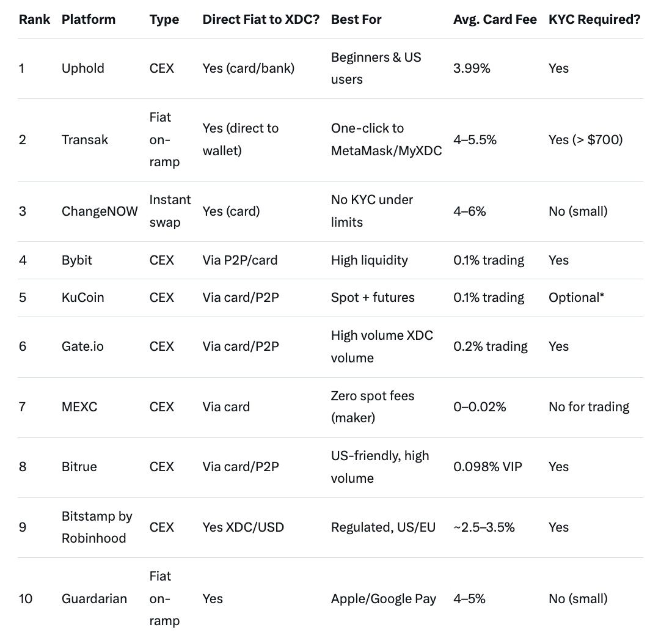Image resolution: width=672 pixels, height=638 pixels.
Task: Select the Bybit row name
Action: point(77,260)
